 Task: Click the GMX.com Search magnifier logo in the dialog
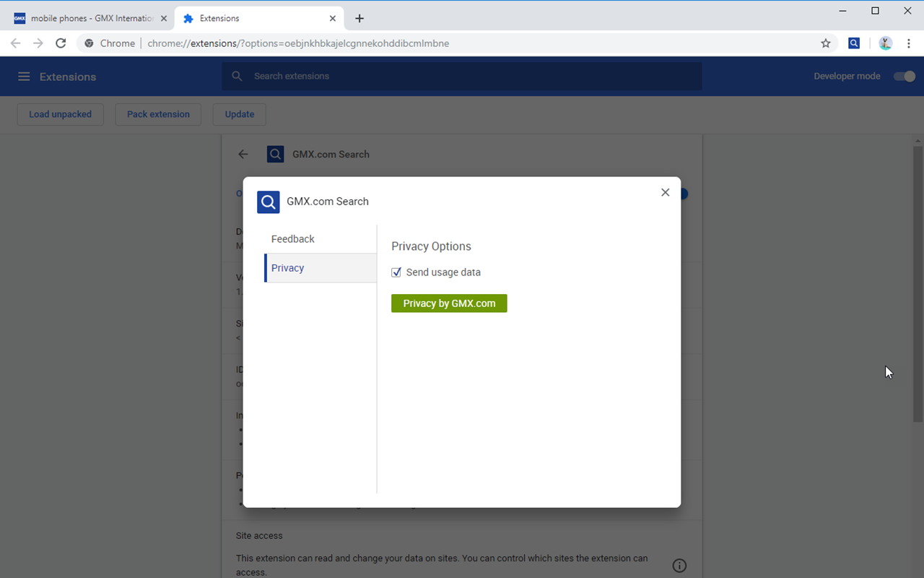click(269, 202)
